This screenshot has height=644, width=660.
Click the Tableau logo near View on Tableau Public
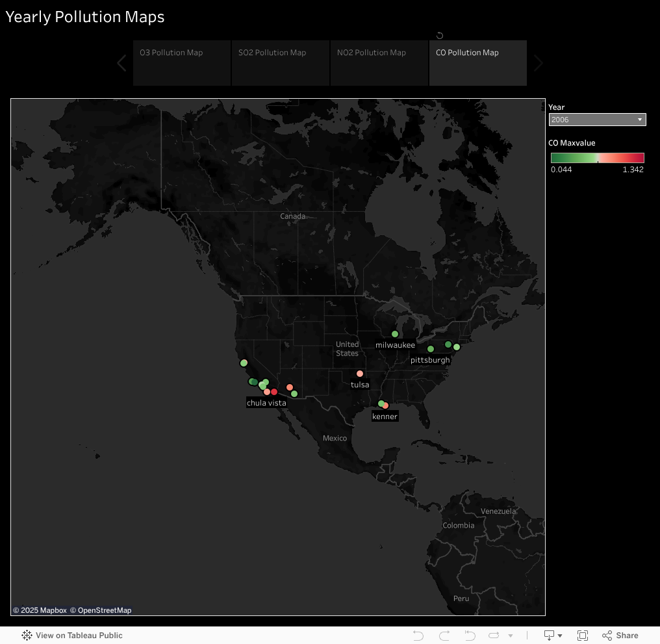coord(26,635)
